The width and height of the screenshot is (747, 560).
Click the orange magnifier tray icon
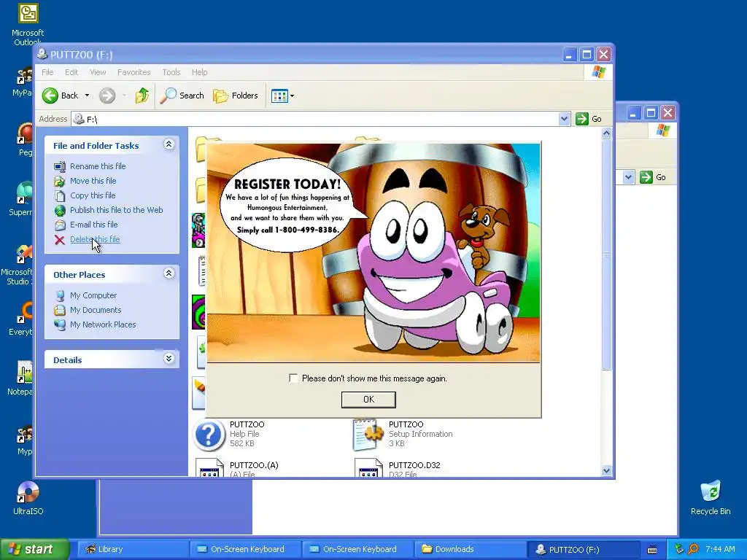(693, 549)
